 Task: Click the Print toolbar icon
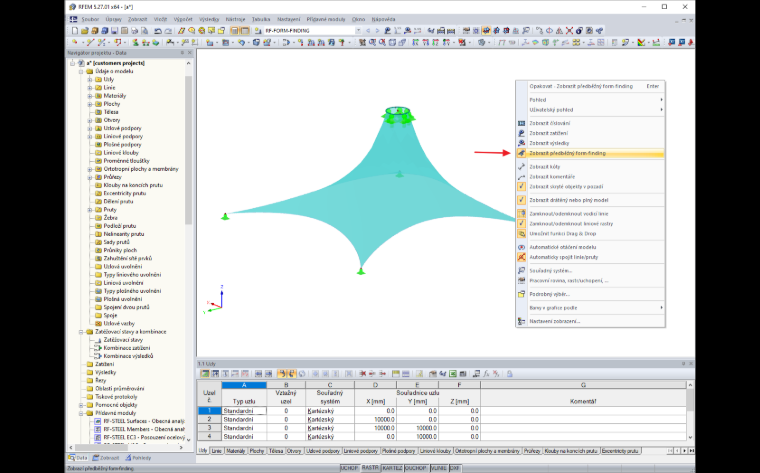[x=135, y=31]
